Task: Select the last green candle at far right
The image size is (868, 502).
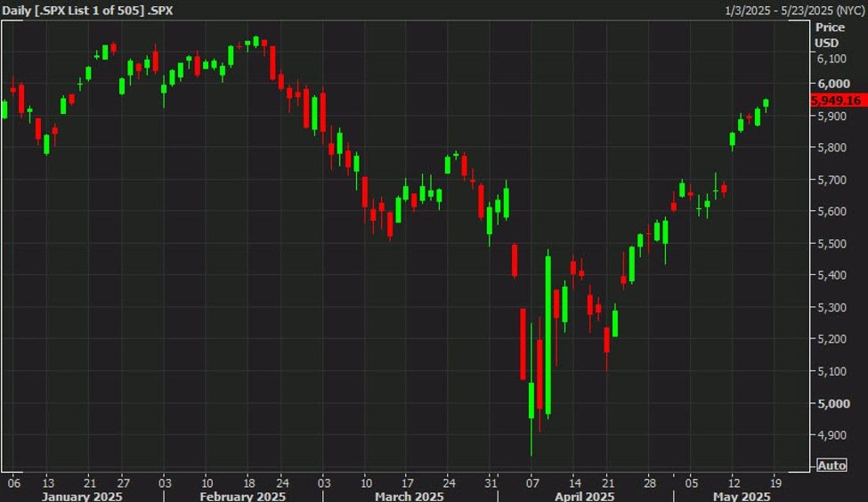Action: tap(767, 103)
